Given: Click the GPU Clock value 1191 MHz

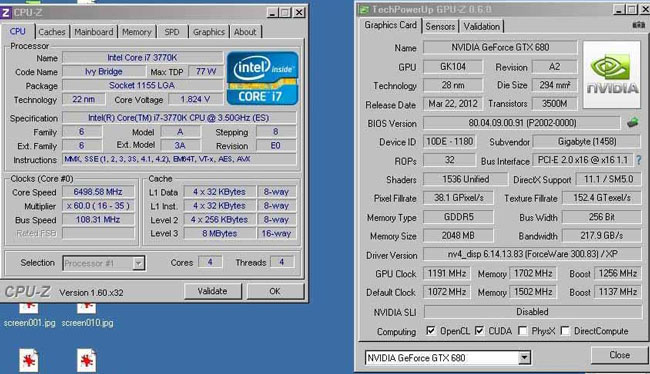Looking at the screenshot, I should pos(447,274).
